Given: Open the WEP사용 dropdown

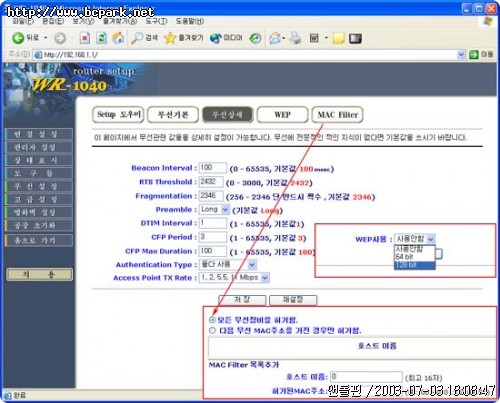Looking at the screenshot, I should [415, 239].
